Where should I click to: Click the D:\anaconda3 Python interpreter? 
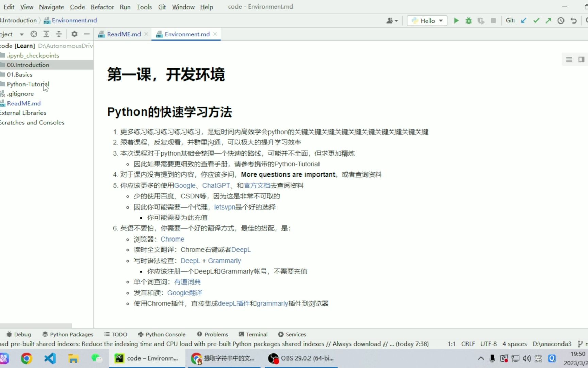(x=552, y=344)
